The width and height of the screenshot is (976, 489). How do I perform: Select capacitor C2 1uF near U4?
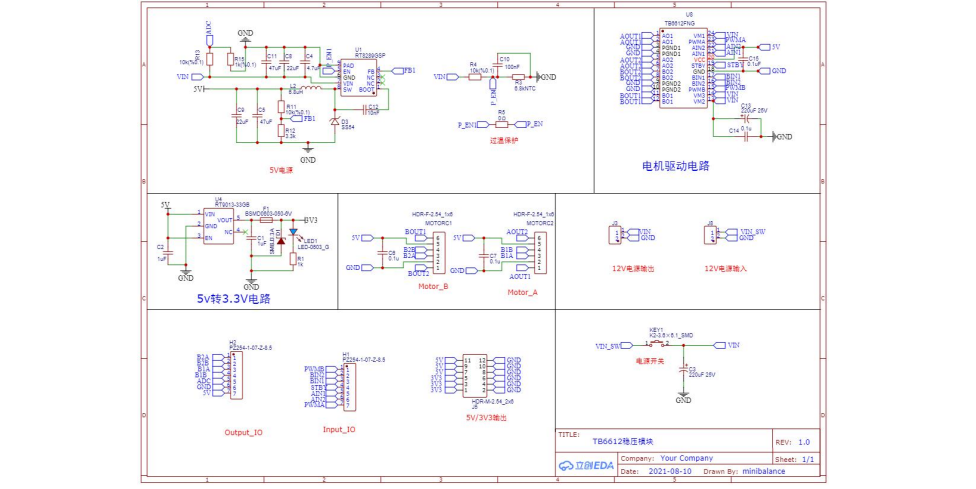coord(168,251)
